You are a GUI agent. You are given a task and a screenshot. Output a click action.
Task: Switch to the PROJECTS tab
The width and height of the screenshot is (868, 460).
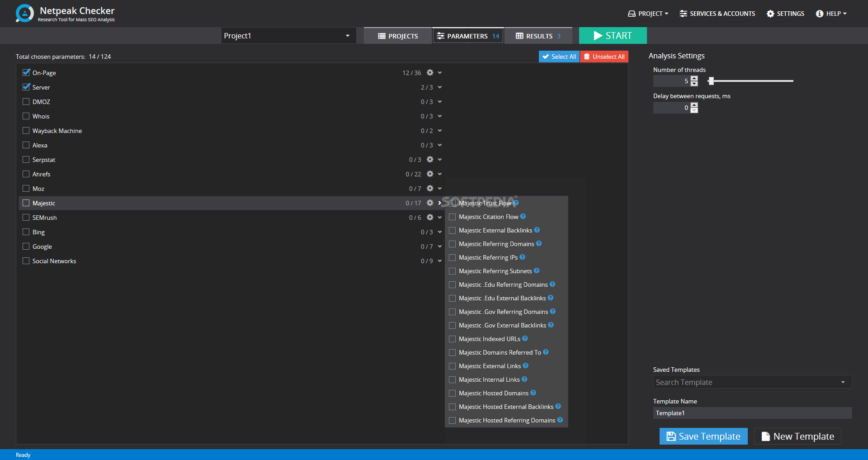click(x=398, y=36)
